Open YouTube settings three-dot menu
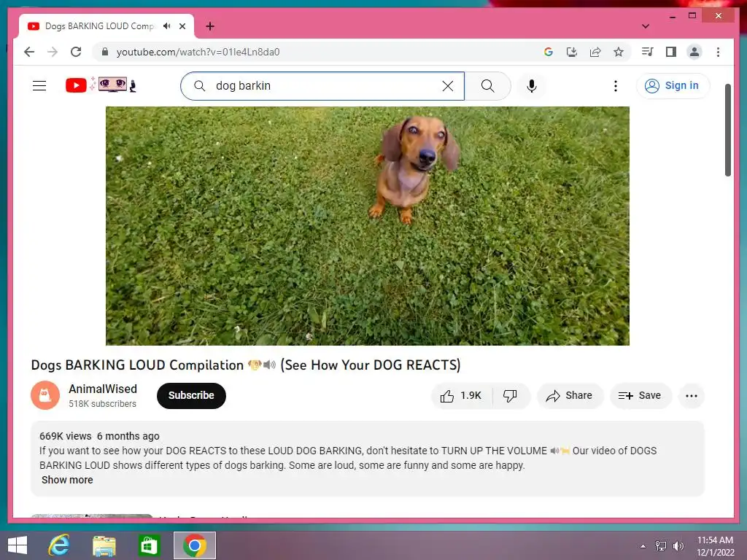Screen dimensions: 747x560 pyautogui.click(x=616, y=86)
